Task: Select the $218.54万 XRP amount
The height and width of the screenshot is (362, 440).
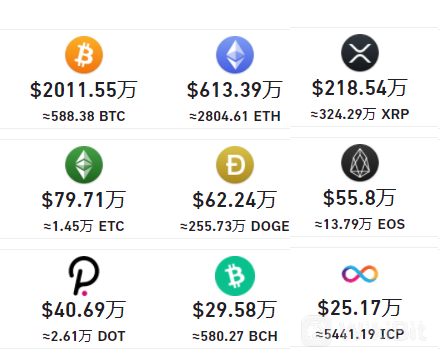Action: pos(360,88)
